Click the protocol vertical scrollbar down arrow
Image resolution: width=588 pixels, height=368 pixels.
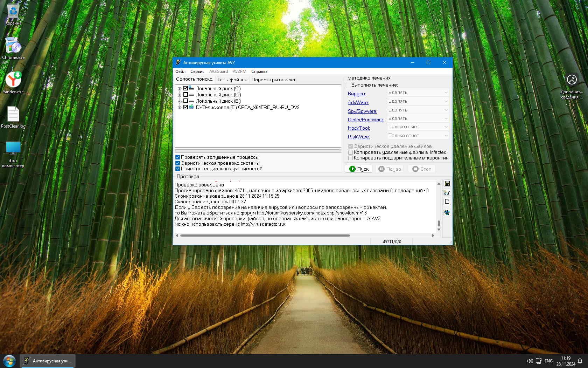tap(439, 230)
